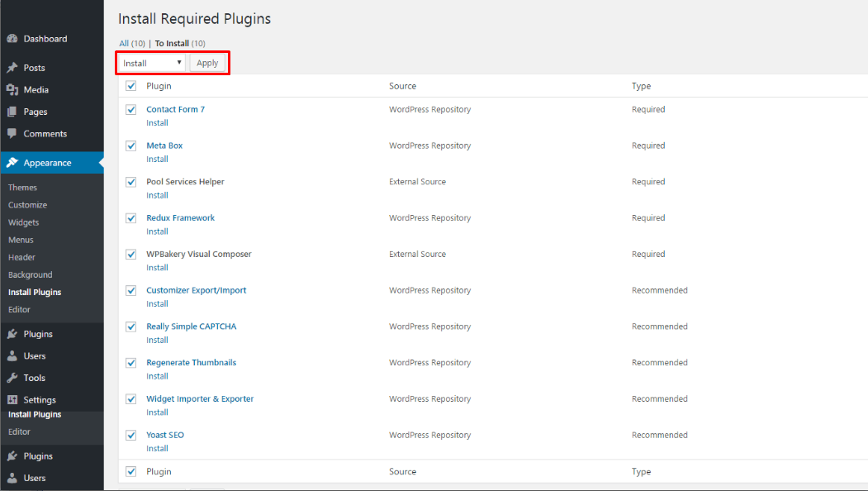Open the Tools wrench icon
This screenshot has width=868, height=491.
12,378
